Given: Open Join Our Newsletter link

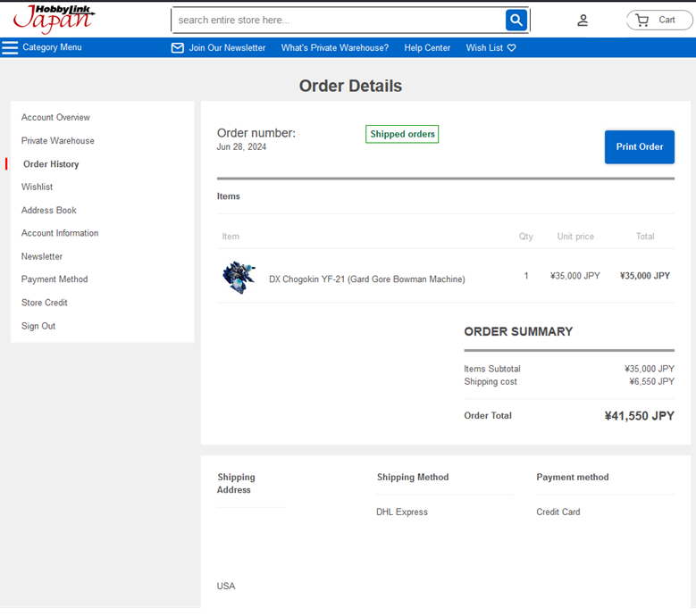Looking at the screenshot, I should 227,48.
